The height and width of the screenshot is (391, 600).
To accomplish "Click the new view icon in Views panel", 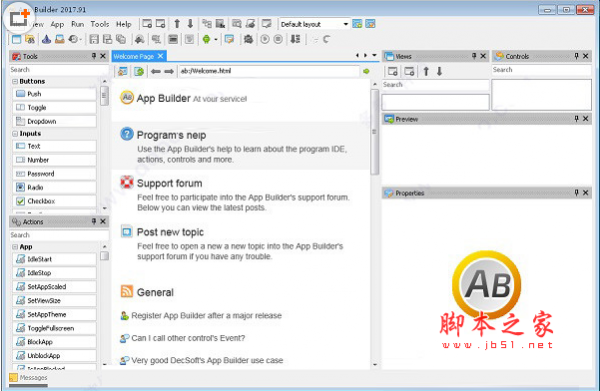I will pos(393,71).
